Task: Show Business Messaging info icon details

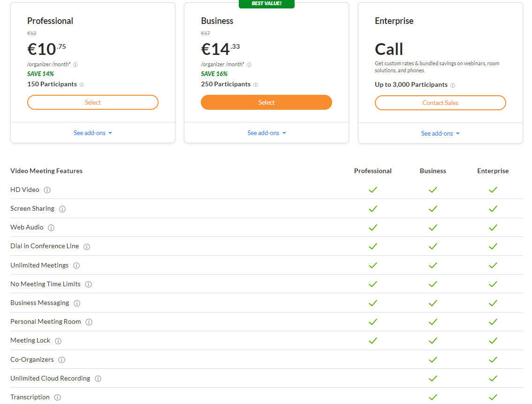Action: tap(77, 303)
